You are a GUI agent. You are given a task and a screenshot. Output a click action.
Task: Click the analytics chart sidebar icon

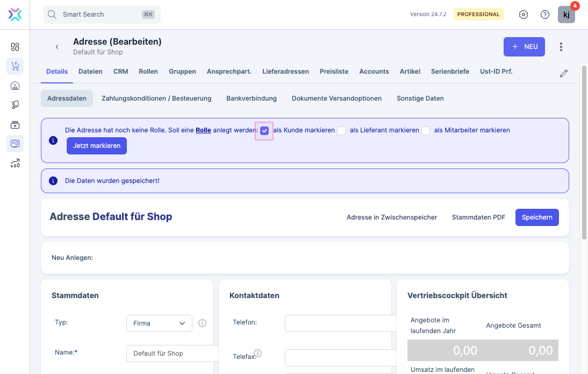(x=15, y=164)
